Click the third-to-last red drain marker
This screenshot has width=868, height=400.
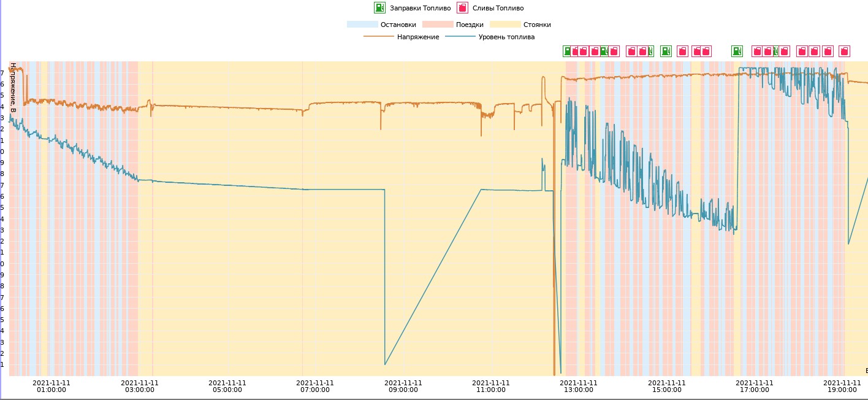814,51
